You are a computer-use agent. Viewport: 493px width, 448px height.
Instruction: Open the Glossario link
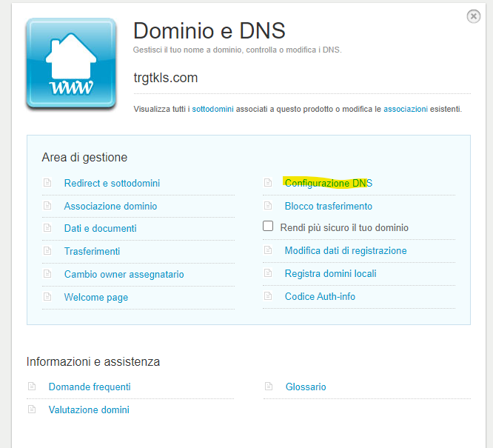pyautogui.click(x=305, y=387)
